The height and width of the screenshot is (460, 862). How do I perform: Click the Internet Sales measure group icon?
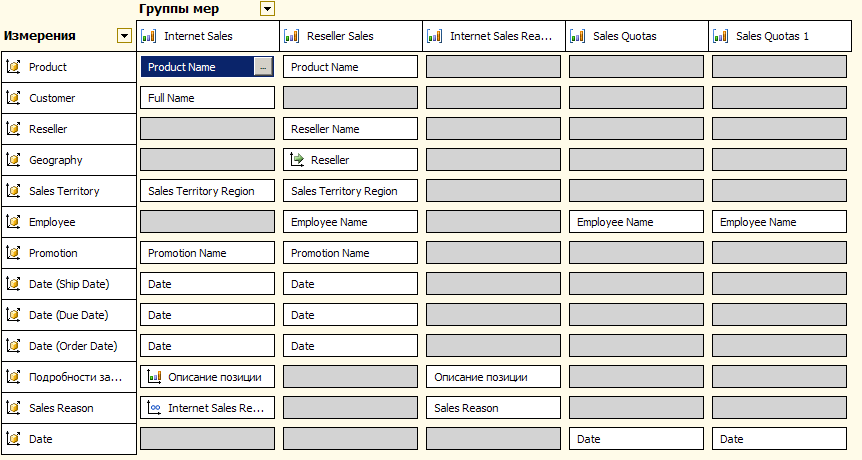(149, 36)
